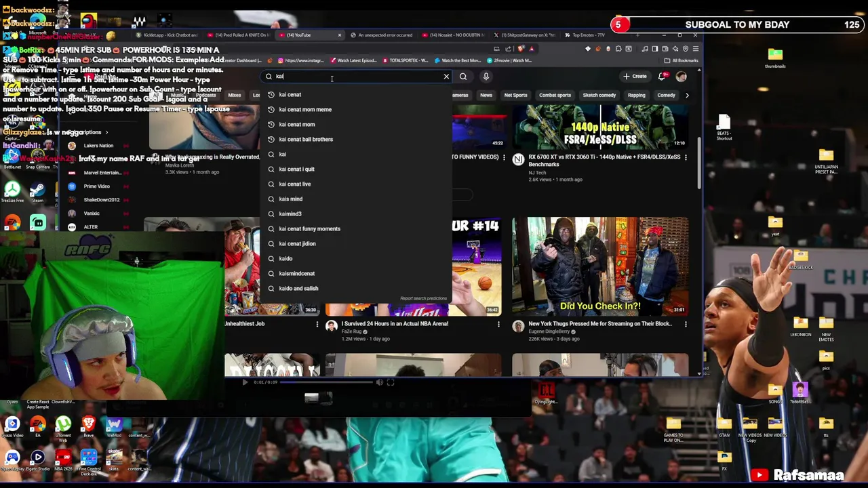Close the active (14) YouTube browser tab
The image size is (868, 488).
click(x=340, y=35)
